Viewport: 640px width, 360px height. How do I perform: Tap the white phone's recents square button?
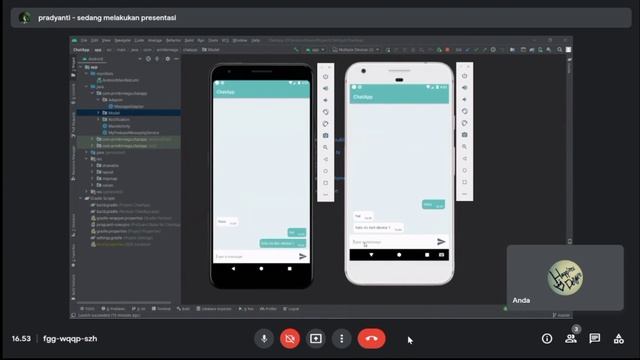[427, 255]
